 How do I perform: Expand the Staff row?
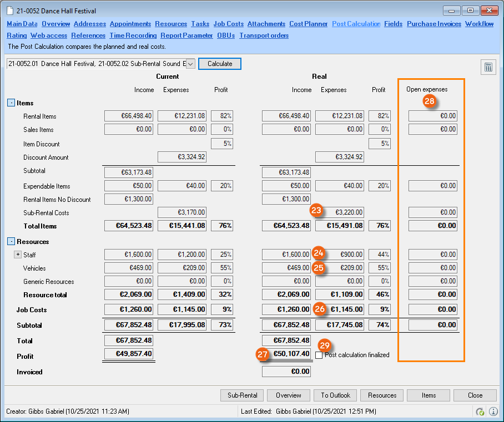click(x=18, y=255)
